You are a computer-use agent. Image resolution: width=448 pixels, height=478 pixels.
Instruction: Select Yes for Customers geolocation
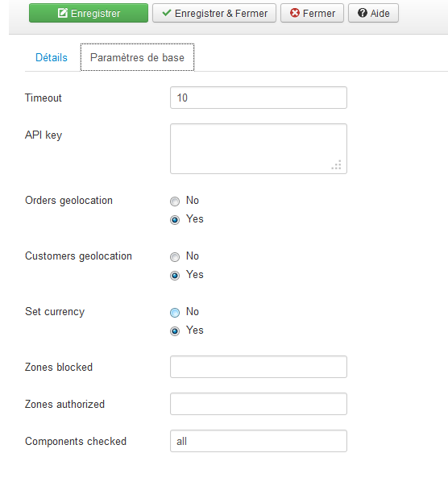coord(175,276)
